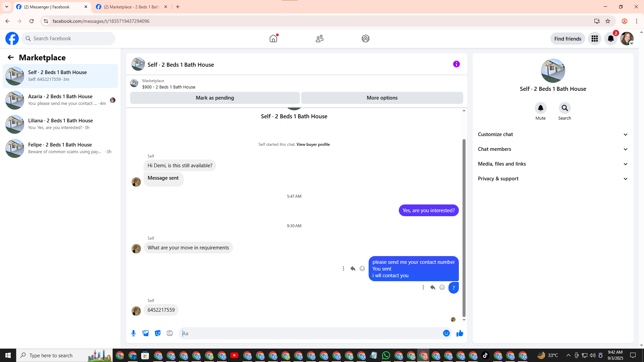The width and height of the screenshot is (644, 362).
Task: Send a voice clip with microphone icon
Action: (x=133, y=333)
